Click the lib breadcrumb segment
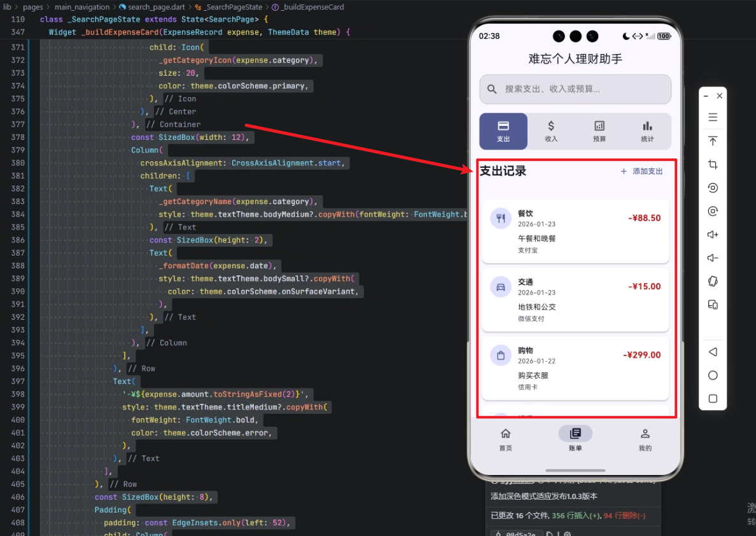 (x=7, y=7)
